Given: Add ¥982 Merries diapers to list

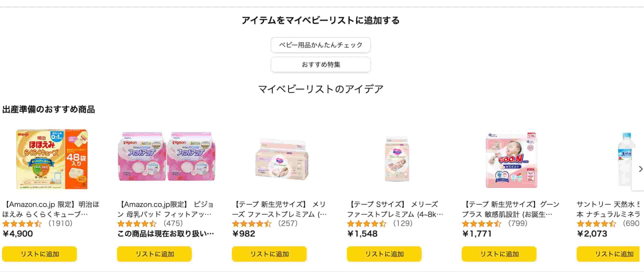Looking at the screenshot, I should coord(269,254).
